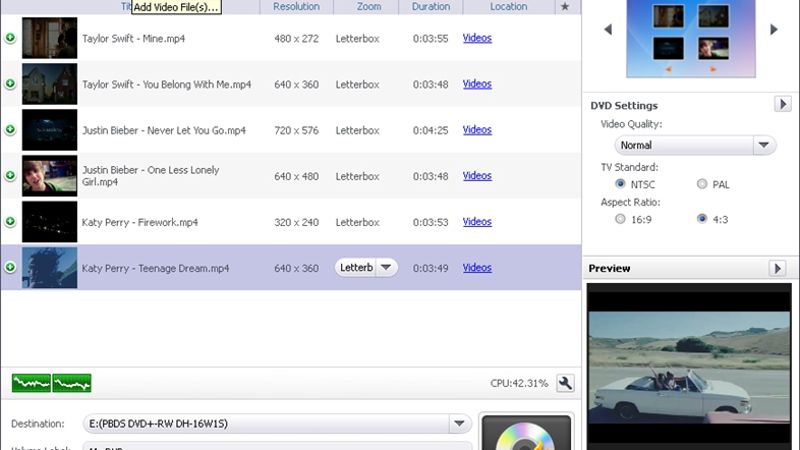
Task: Open the Video Quality dropdown
Action: coord(695,145)
